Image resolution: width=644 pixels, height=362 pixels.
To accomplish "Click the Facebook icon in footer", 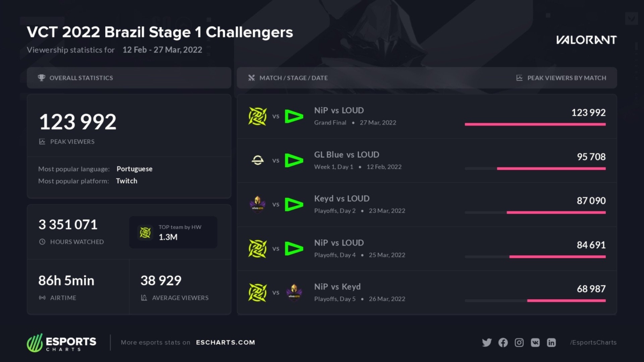I will (x=503, y=343).
